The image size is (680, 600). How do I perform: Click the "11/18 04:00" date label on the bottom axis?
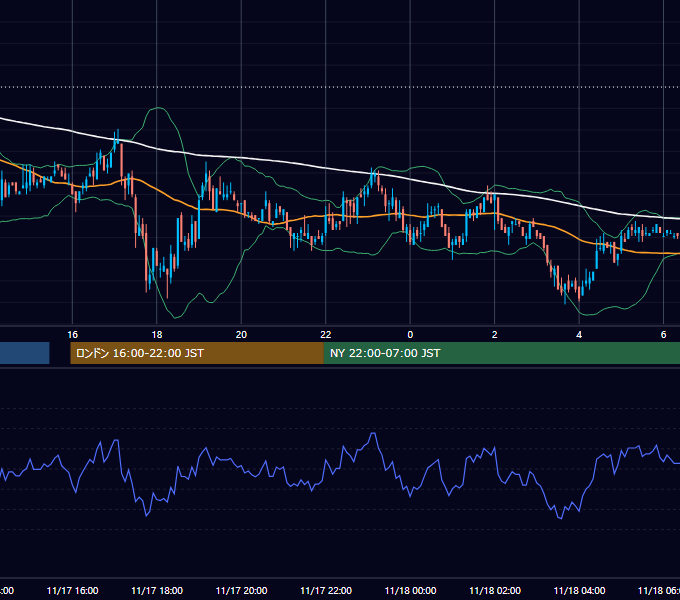click(x=579, y=590)
